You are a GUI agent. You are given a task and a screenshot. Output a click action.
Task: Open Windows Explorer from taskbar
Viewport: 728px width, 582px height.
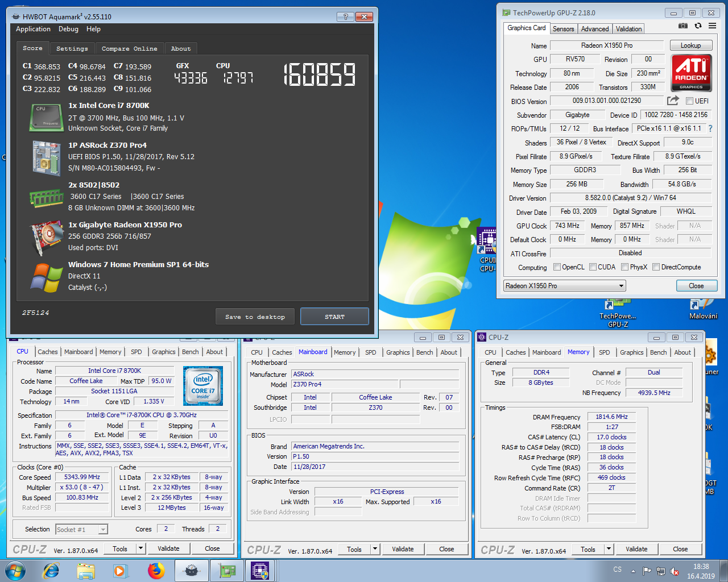tap(86, 571)
